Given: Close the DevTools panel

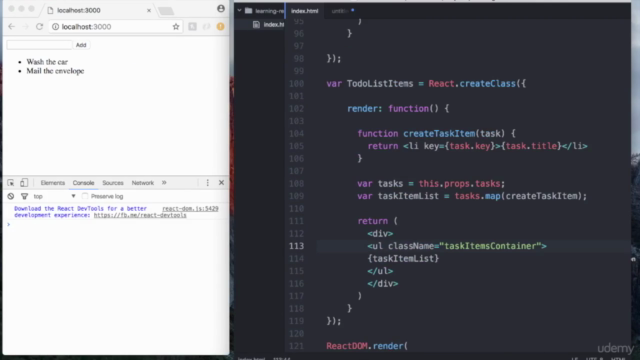Looking at the screenshot, I should [221, 183].
